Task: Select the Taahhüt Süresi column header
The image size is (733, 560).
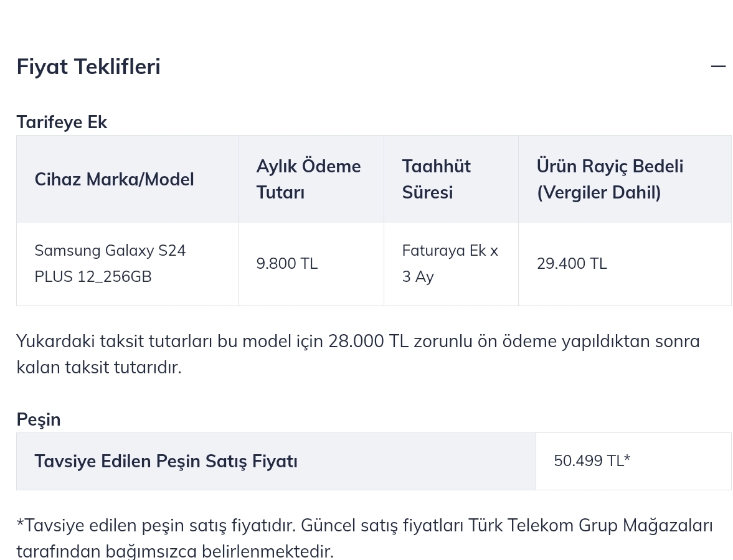Action: click(x=436, y=179)
